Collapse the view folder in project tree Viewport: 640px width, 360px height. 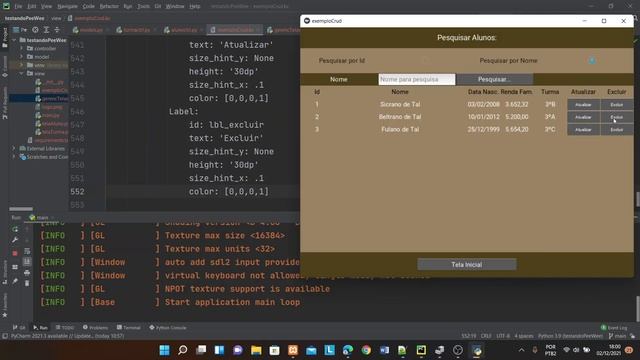[x=21, y=73]
